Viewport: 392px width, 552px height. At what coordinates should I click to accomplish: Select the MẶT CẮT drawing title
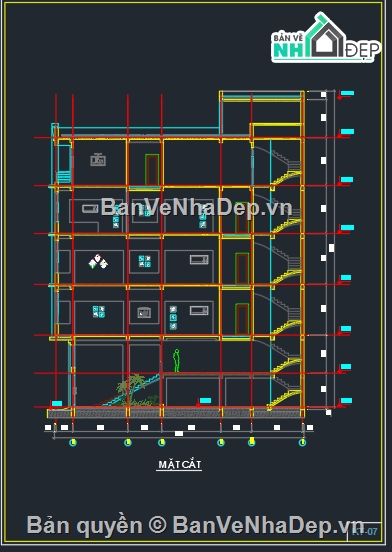(x=179, y=465)
